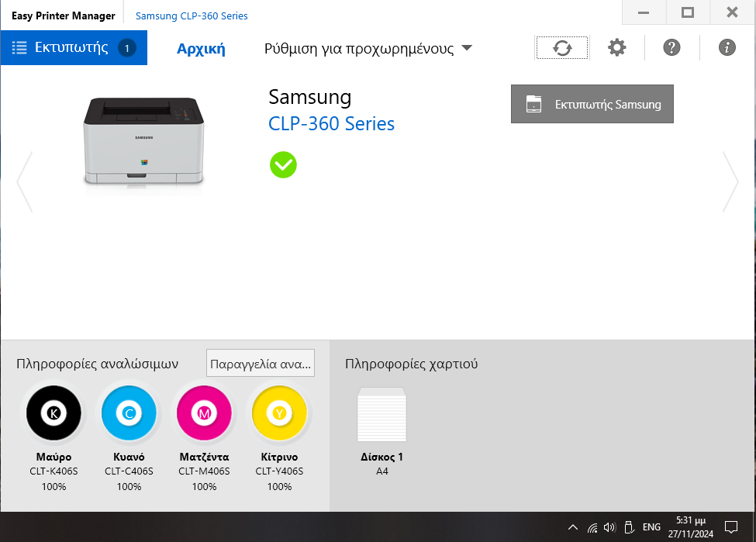Maximize the Easy Printer Manager window

point(688,12)
